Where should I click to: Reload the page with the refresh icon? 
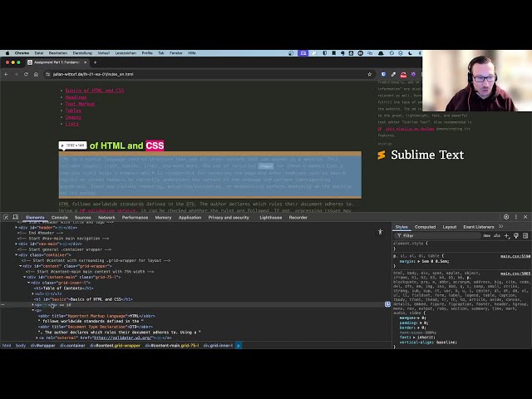coord(26,74)
